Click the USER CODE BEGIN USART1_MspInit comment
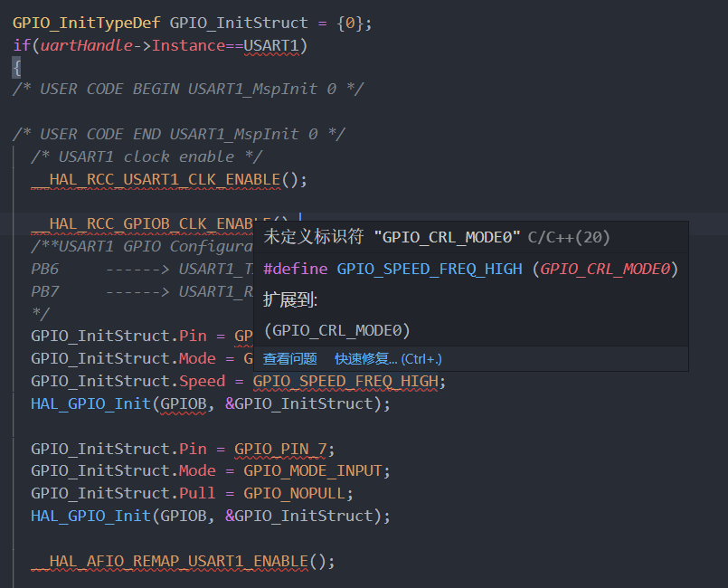The image size is (728, 588). (188, 89)
